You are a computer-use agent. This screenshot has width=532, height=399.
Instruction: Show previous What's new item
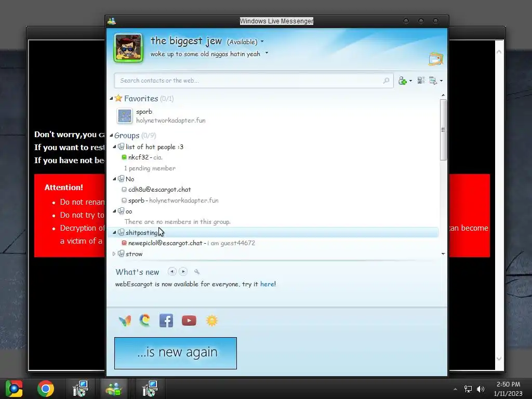pyautogui.click(x=172, y=271)
